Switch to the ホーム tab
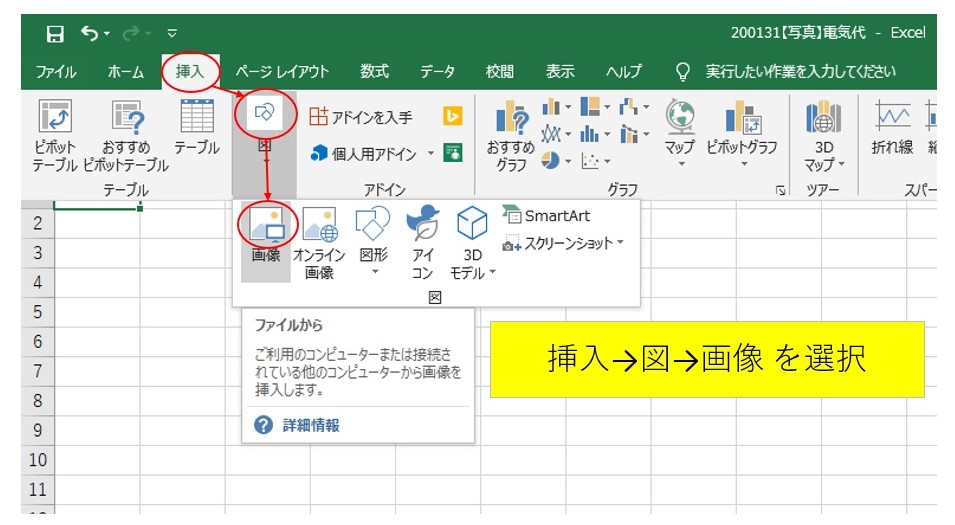The width and height of the screenshot is (955, 525). coord(125,72)
